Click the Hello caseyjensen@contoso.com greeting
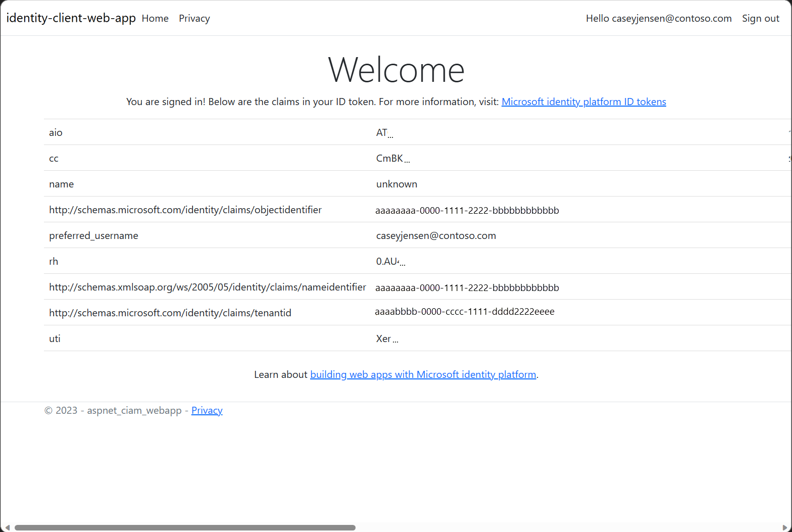The width and height of the screenshot is (792, 532). [x=658, y=18]
